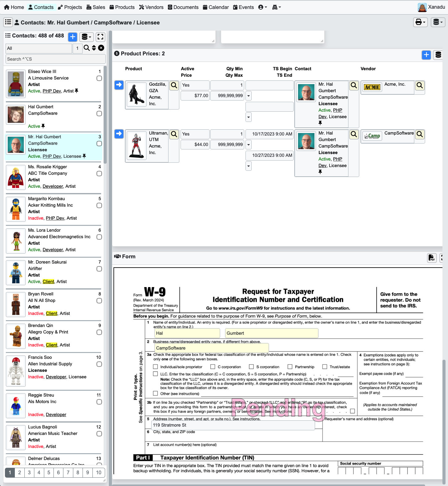Search vendor Acme, Inc. magnifier
The width and height of the screenshot is (448, 486).
click(420, 85)
